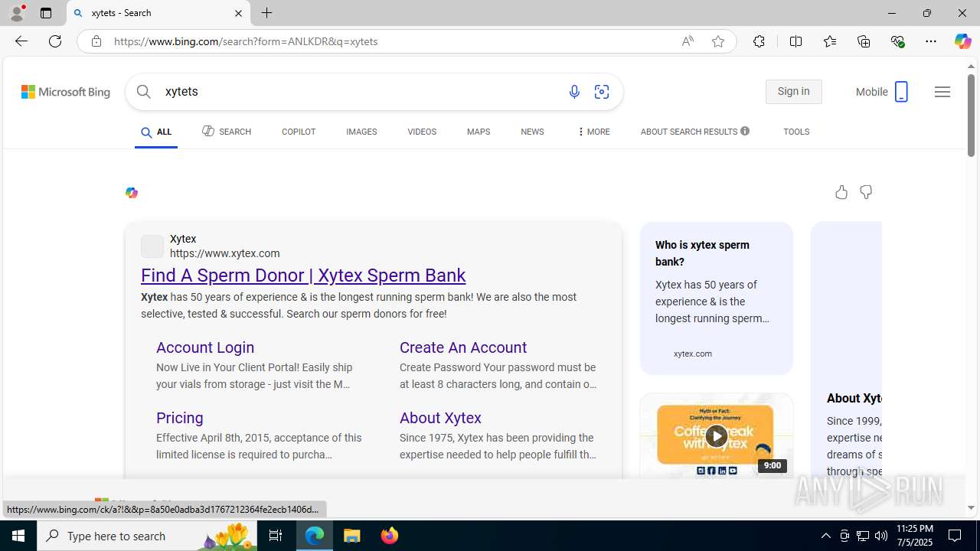
Task: Click the browser Back arrow
Action: click(x=21, y=41)
